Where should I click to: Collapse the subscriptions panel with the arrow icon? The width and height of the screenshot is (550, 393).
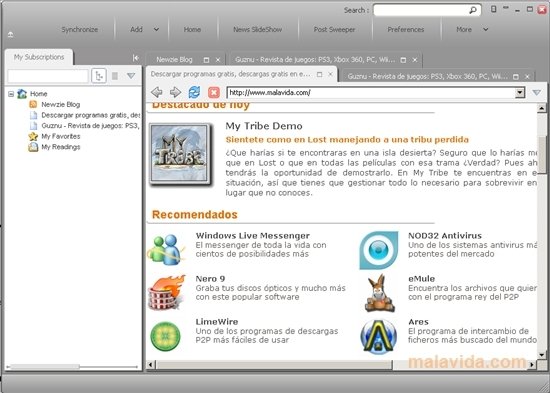click(136, 58)
